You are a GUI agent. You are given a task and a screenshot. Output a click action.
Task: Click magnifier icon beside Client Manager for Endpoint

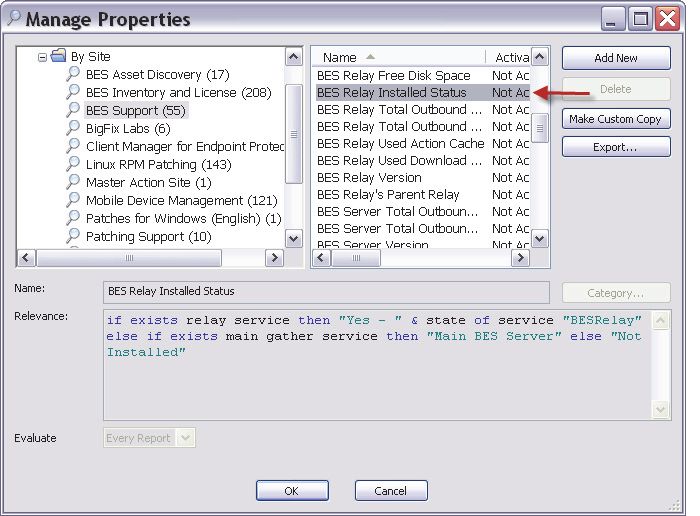click(73, 146)
